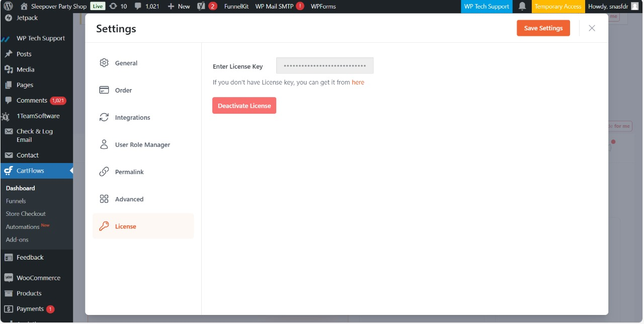Image resolution: width=644 pixels, height=324 pixels.
Task: Click the WordPress logo icon in admin bar
Action: (8, 7)
